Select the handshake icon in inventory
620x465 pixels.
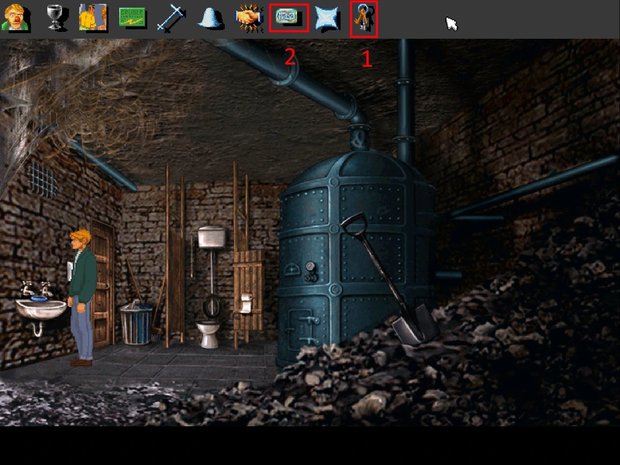pos(249,18)
